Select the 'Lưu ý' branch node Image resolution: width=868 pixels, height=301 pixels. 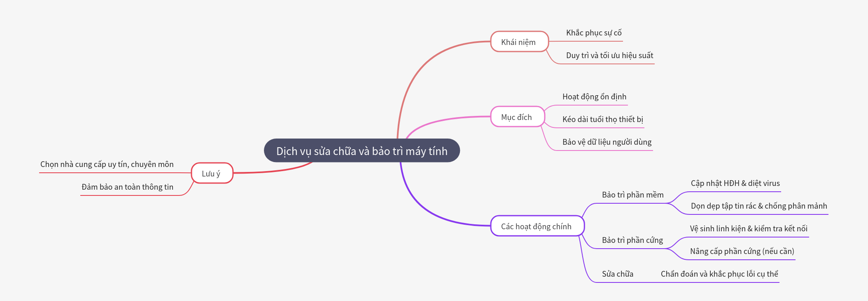[212, 174]
